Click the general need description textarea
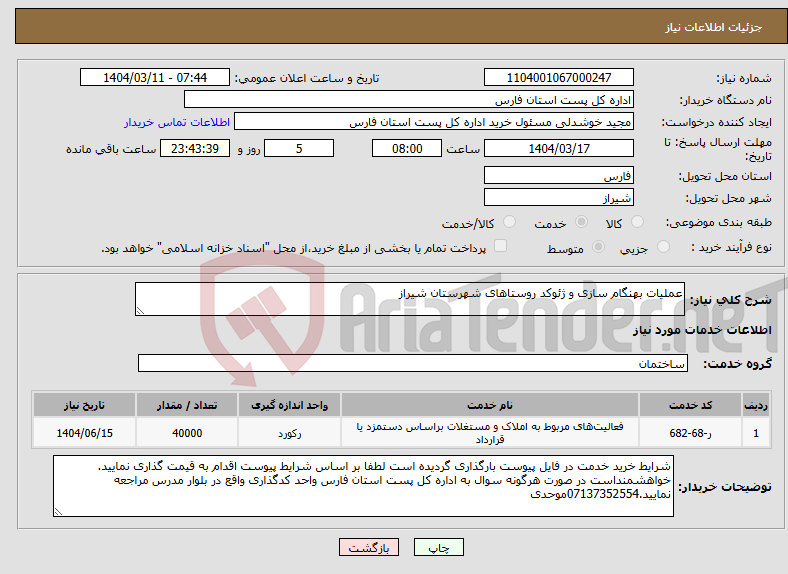The width and height of the screenshot is (788, 574). 410,299
